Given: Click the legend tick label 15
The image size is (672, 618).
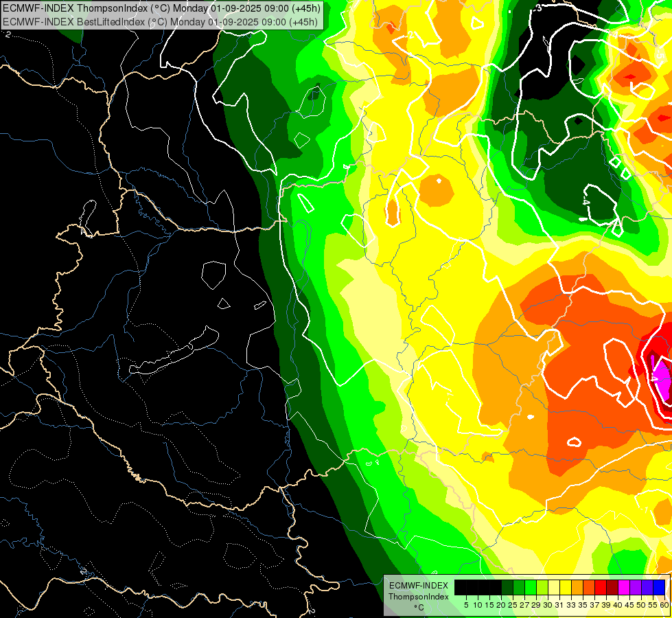Looking at the screenshot, I should tap(489, 605).
